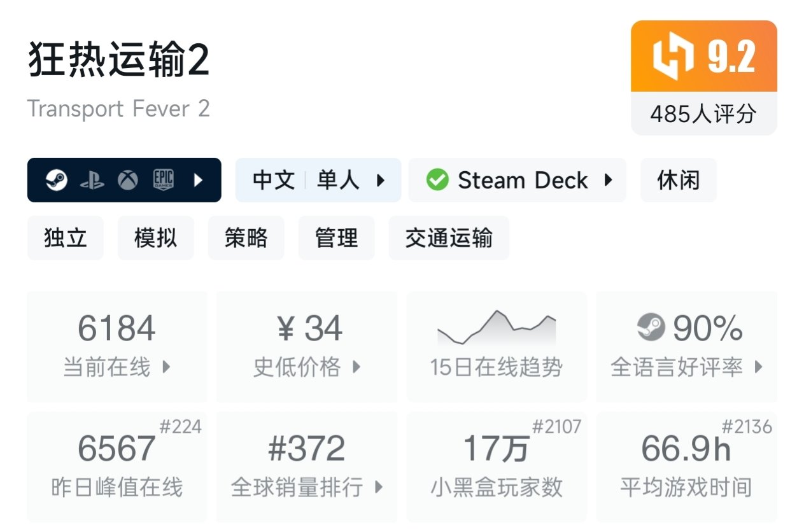The width and height of the screenshot is (804, 532).
Task: Expand the Steam Deck compatibility details
Action: click(x=609, y=181)
